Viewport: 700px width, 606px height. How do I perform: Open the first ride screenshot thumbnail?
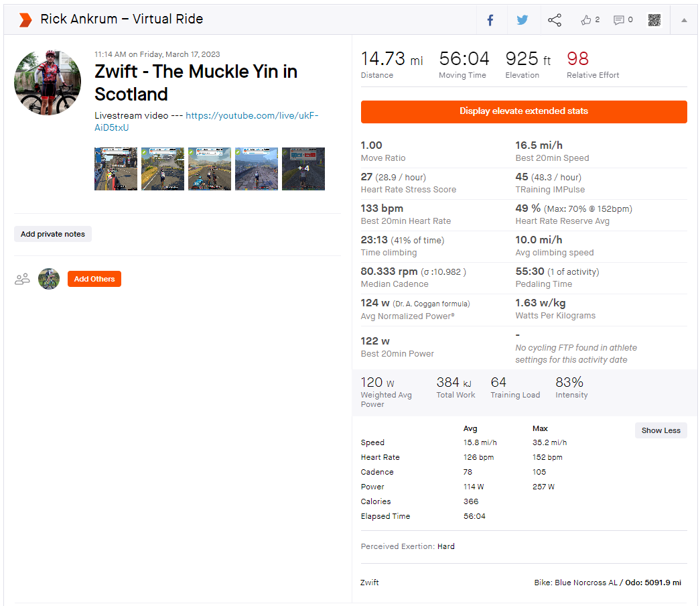coord(116,169)
